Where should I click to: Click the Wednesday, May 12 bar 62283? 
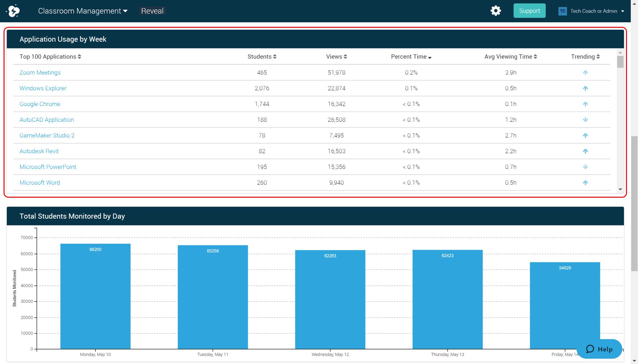pyautogui.click(x=330, y=300)
